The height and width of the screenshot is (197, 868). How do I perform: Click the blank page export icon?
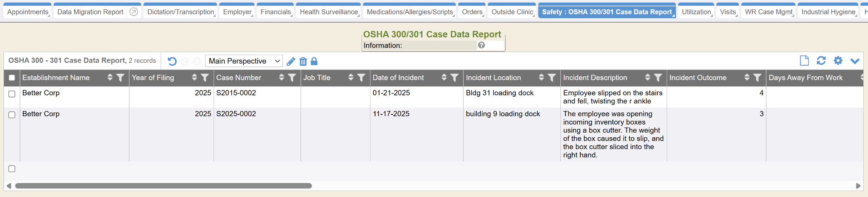tap(804, 61)
